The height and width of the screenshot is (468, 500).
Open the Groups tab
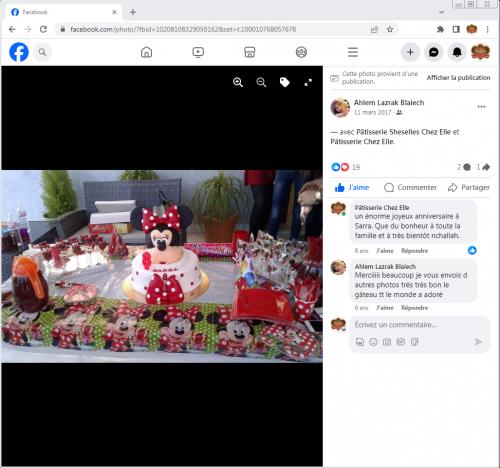pyautogui.click(x=301, y=52)
